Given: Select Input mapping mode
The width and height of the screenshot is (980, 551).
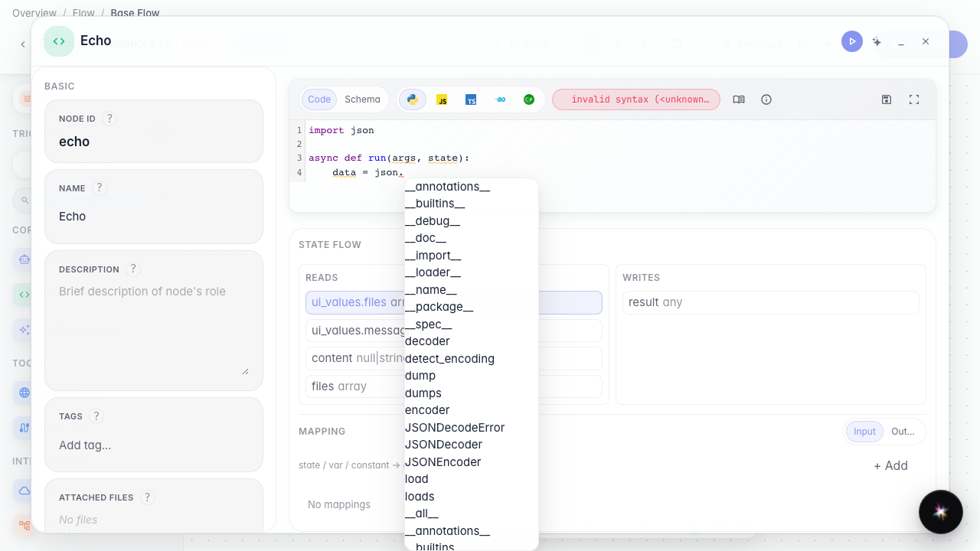Looking at the screenshot, I should pos(864,432).
